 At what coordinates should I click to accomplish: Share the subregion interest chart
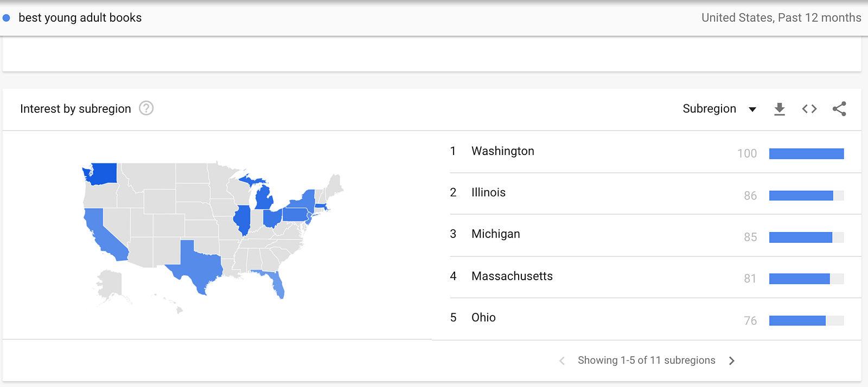(x=839, y=109)
